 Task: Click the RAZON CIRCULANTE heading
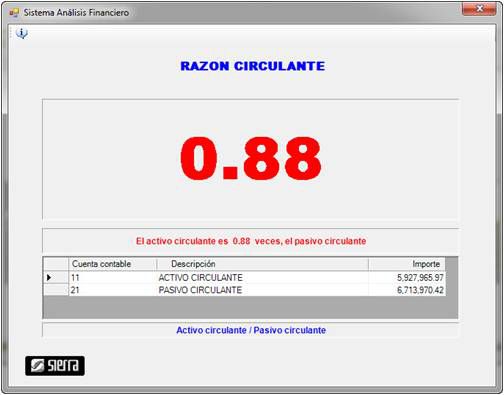pyautogui.click(x=252, y=66)
